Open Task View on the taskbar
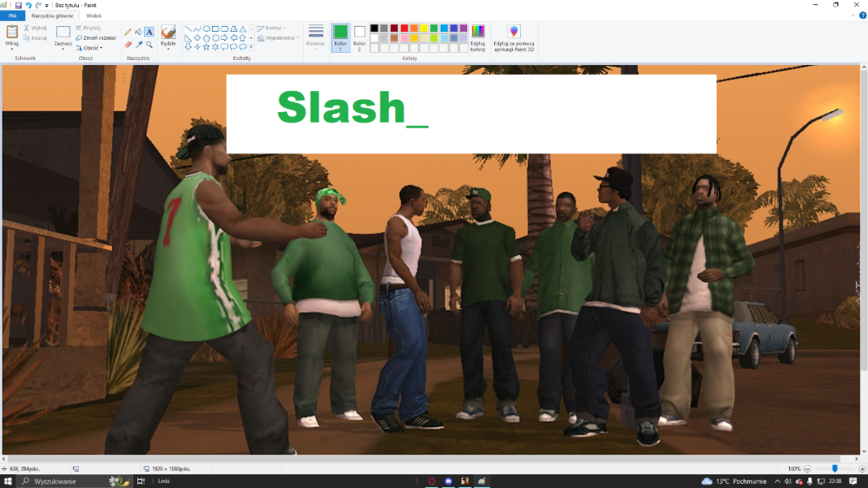 tap(141, 481)
